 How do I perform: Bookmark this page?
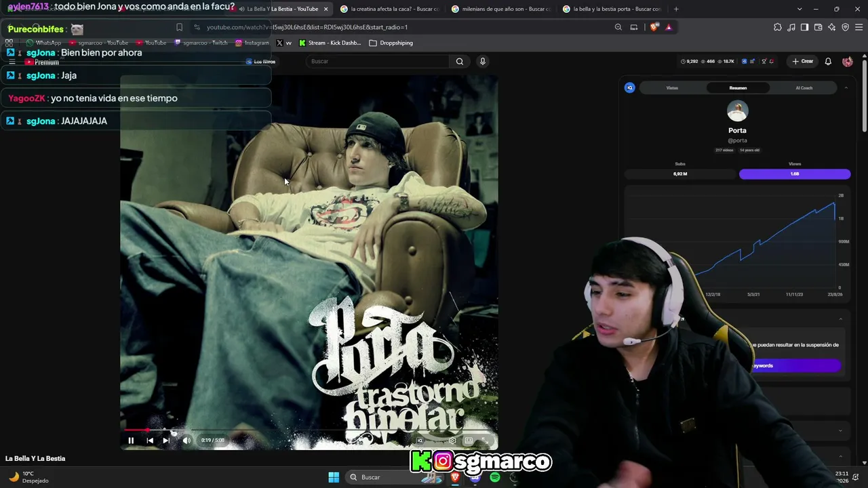179,27
